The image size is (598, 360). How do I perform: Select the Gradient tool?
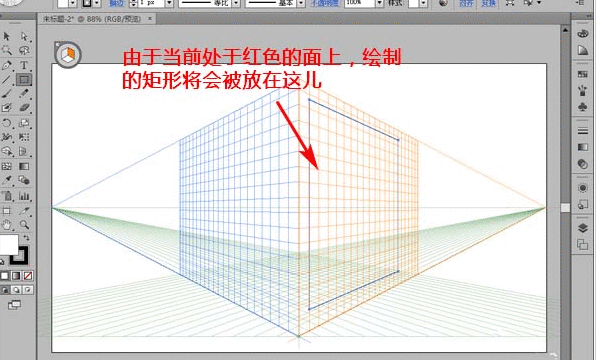(24, 166)
